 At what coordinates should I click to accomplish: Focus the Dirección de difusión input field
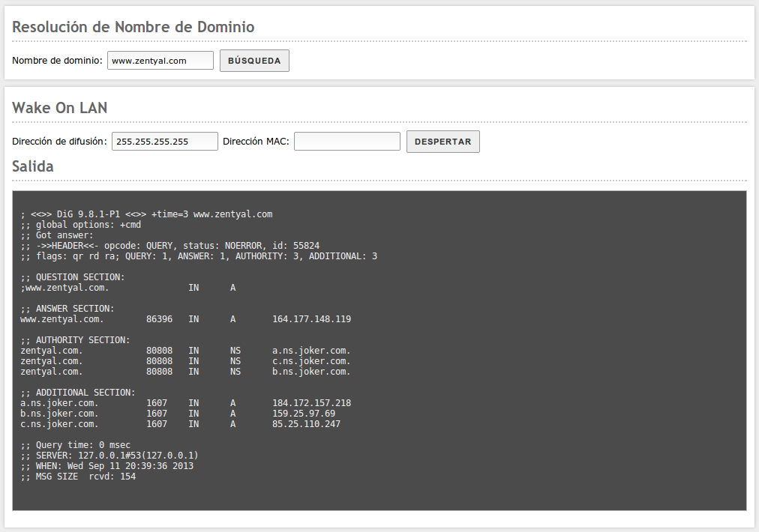[164, 141]
